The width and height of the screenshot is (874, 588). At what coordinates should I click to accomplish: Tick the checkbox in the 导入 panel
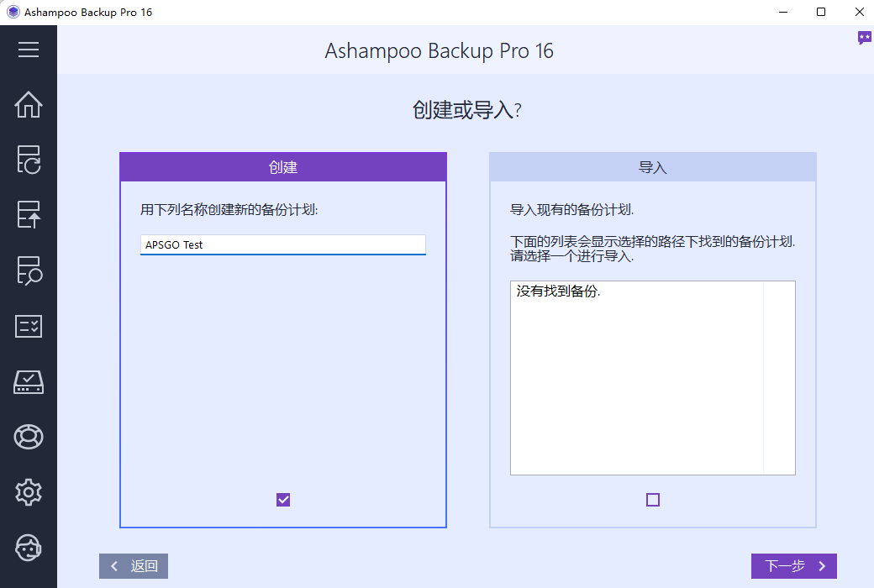(x=653, y=500)
